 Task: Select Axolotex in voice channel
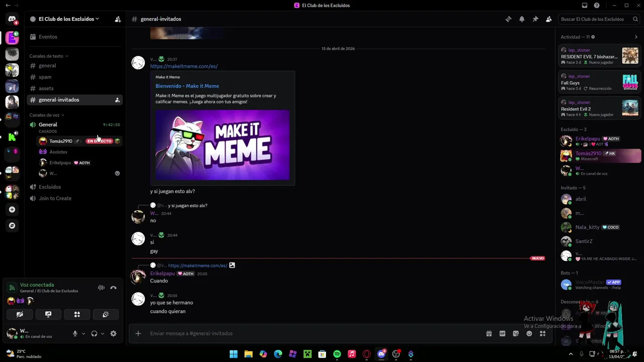(79, 152)
